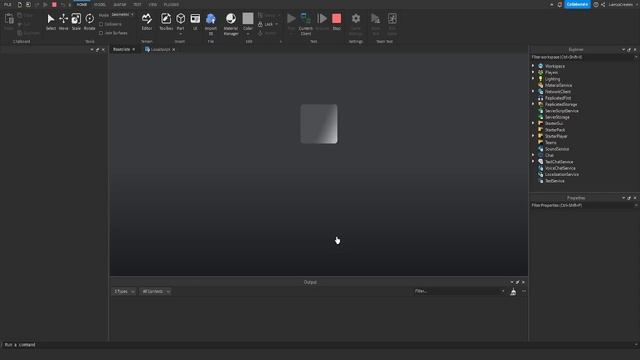This screenshot has width=640, height=360.
Task: Open the Mode Geometric dropdown
Action: [x=122, y=15]
